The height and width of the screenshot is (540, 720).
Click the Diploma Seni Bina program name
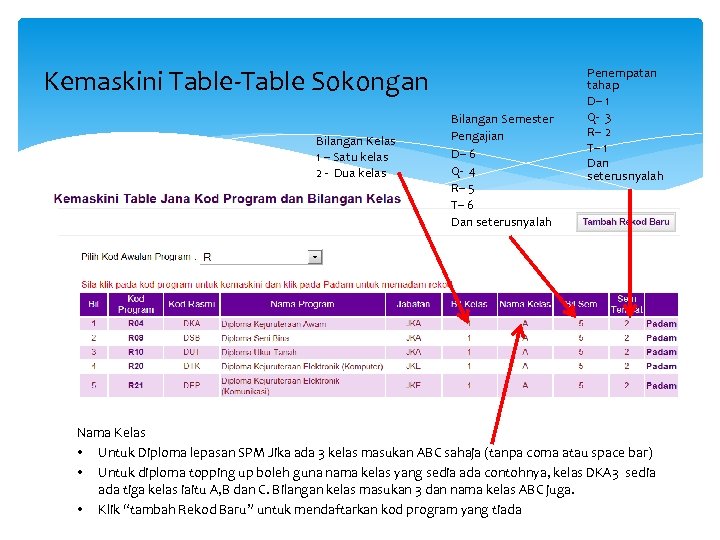[x=255, y=338]
